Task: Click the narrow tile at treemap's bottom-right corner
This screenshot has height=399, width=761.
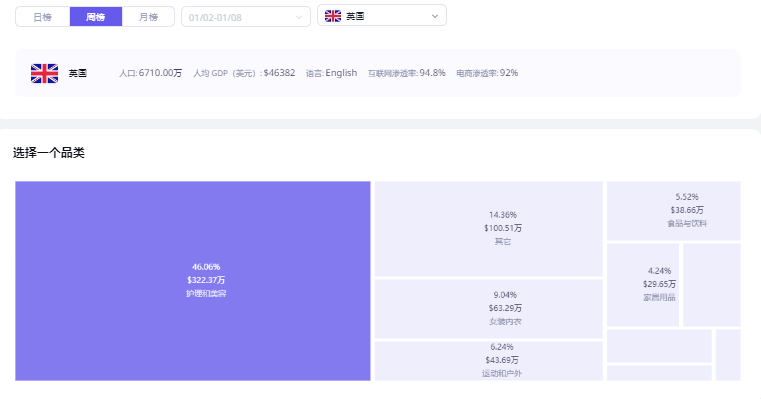Action: 728,355
